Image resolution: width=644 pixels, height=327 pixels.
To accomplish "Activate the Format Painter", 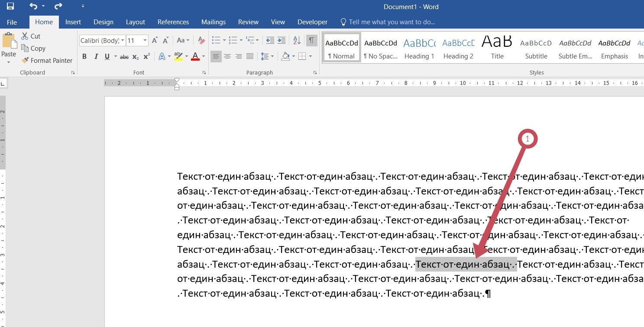I will coord(47,61).
